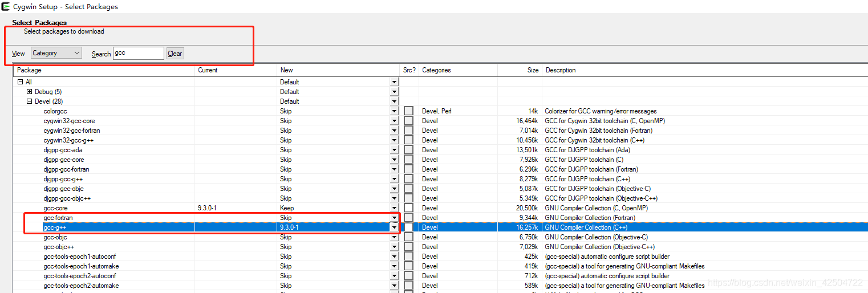
Task: Tick the source checkbox for cygwin32-gcc-fortran
Action: [x=408, y=131]
